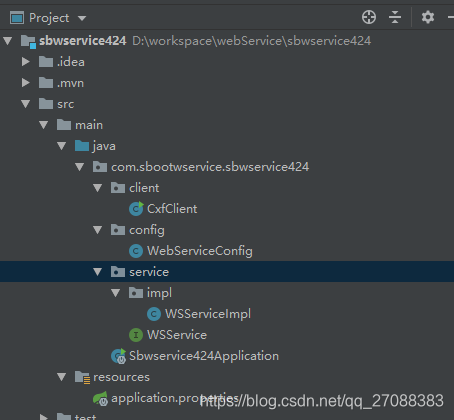Collapse the resources folder arrow
This screenshot has width=454, height=420.
pos(62,377)
